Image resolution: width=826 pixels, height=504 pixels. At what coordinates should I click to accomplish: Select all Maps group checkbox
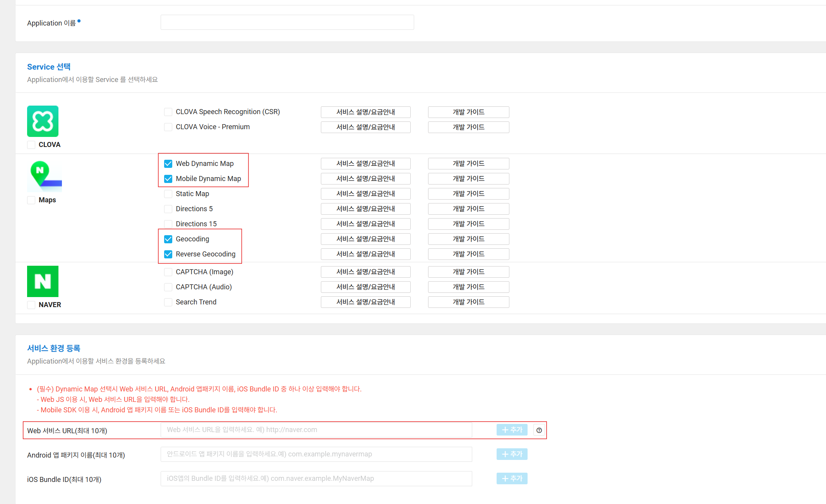(x=31, y=200)
